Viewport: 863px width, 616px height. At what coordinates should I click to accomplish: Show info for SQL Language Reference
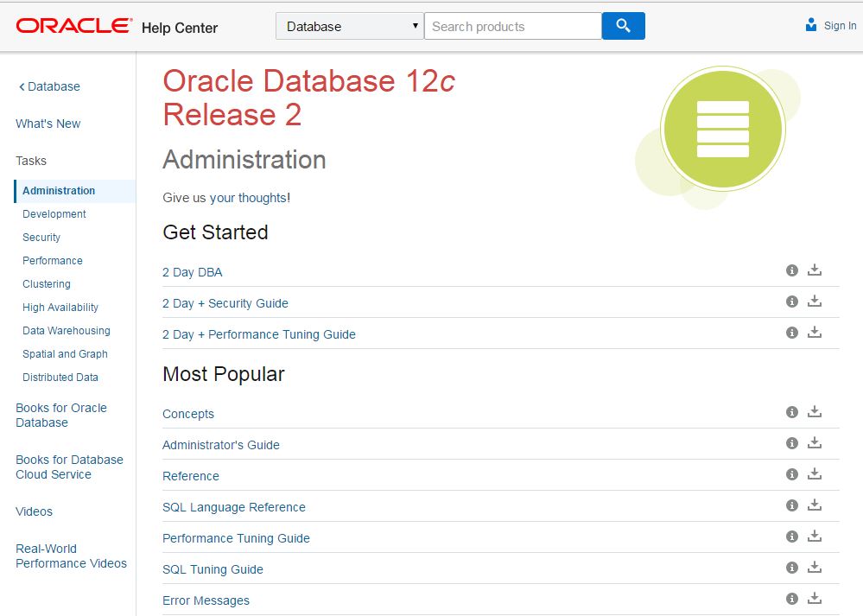792,505
